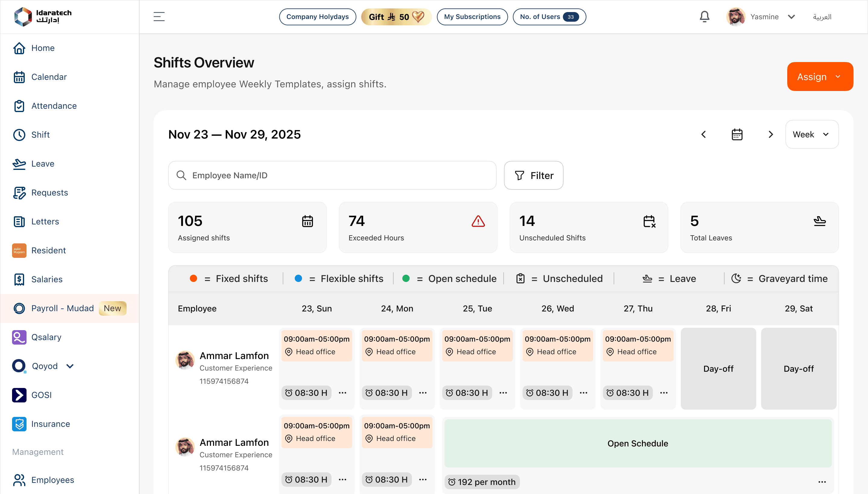
Task: Open Attendance from the sidebar
Action: [54, 106]
